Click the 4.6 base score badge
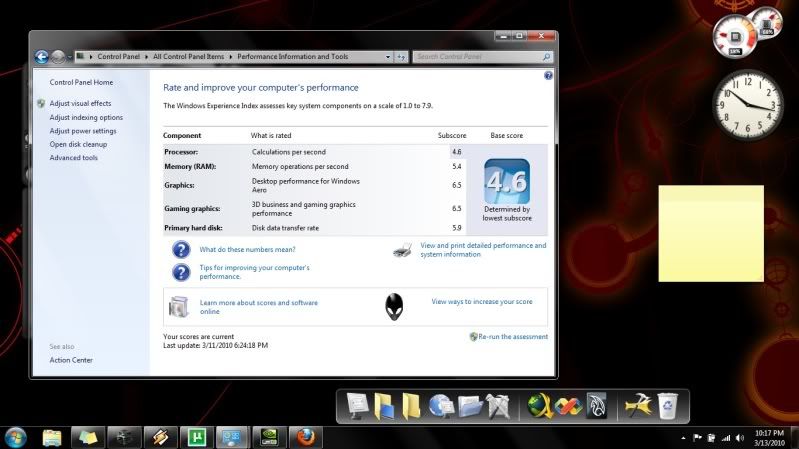The width and height of the screenshot is (799, 449). tap(507, 181)
